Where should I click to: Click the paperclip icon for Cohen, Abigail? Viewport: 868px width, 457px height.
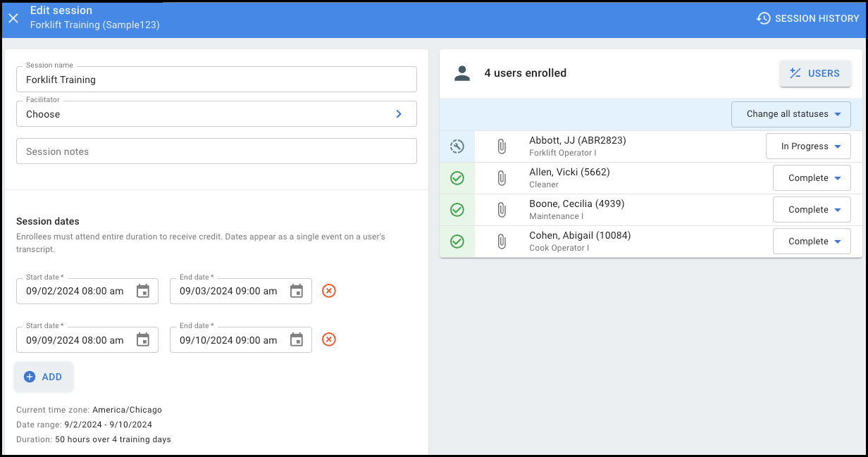click(x=501, y=242)
